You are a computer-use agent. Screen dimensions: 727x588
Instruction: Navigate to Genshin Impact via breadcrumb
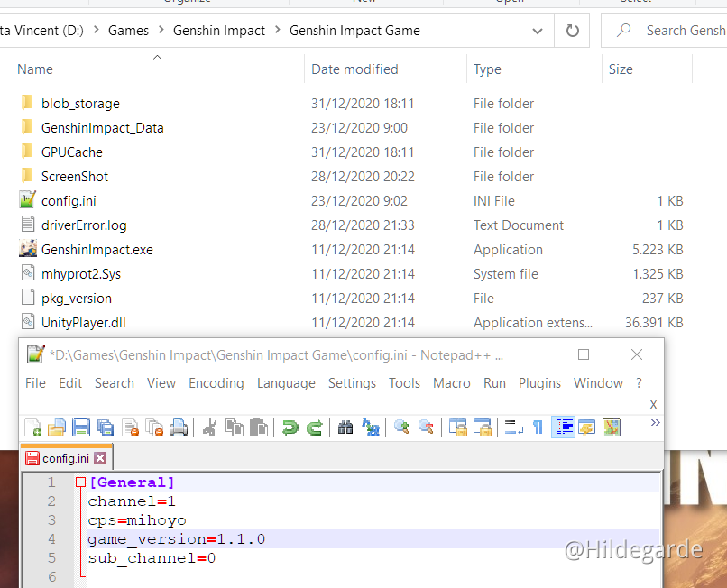pyautogui.click(x=218, y=30)
